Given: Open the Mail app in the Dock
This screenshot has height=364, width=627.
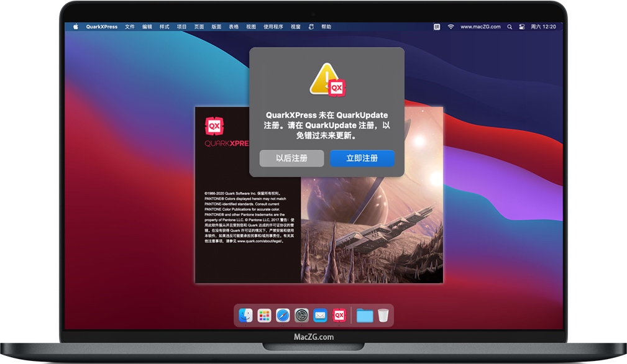Looking at the screenshot, I should [x=320, y=315].
